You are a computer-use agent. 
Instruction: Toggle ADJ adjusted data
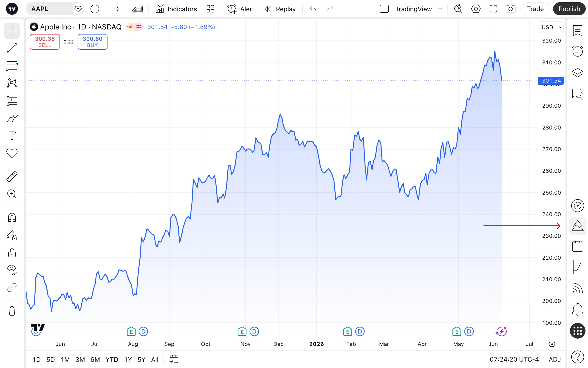pyautogui.click(x=555, y=359)
